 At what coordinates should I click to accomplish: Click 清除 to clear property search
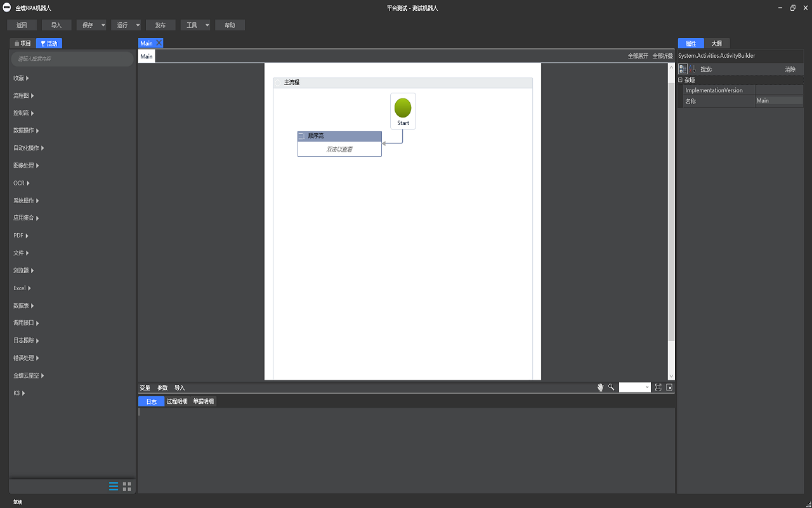pyautogui.click(x=790, y=69)
